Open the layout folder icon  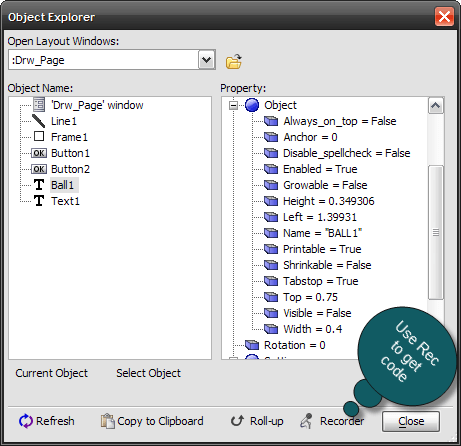tap(234, 61)
